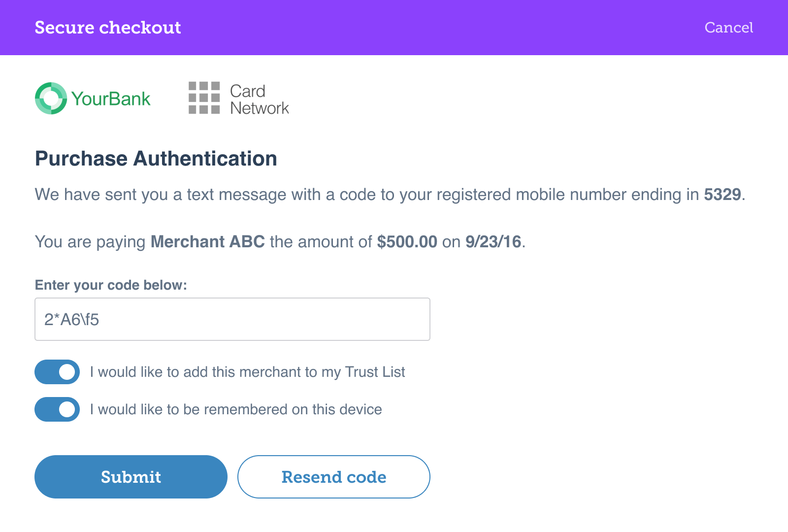Click the 'remembered on this device' label text
The image size is (788, 532).
(x=236, y=409)
